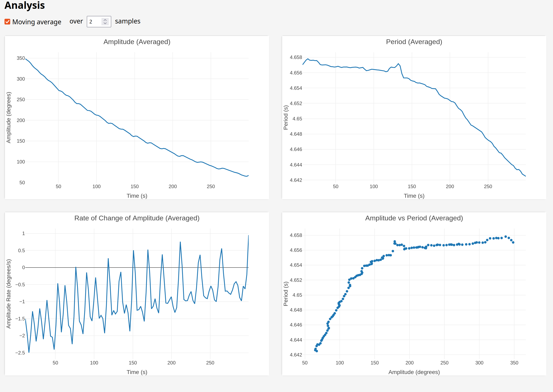The height and width of the screenshot is (392, 553).
Task: Click the Moving average label text
Action: point(37,22)
